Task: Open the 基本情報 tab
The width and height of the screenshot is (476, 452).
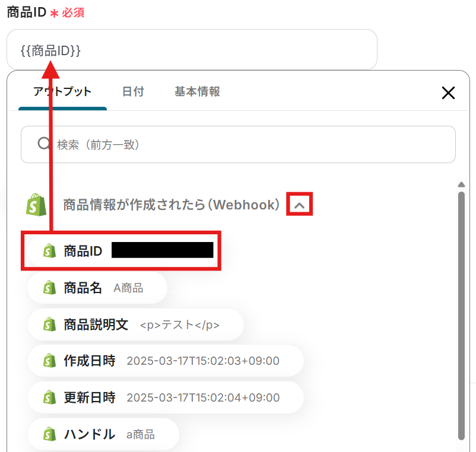Action: [x=197, y=91]
